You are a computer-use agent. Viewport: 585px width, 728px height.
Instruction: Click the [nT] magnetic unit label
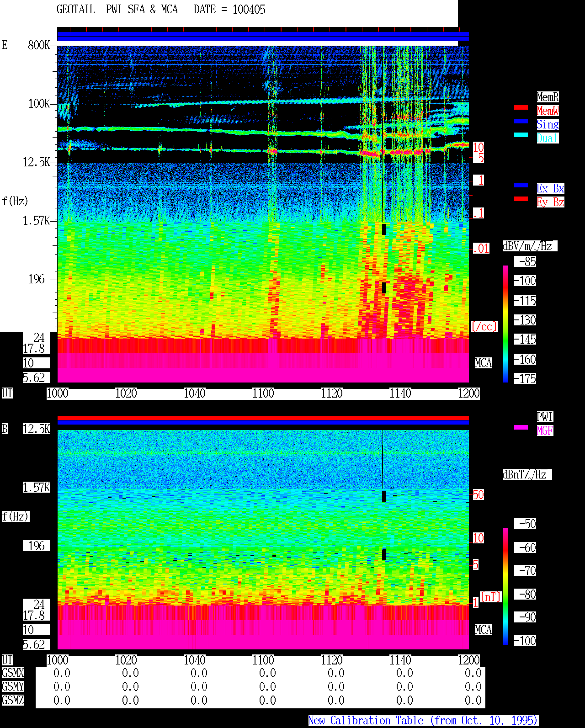pyautogui.click(x=491, y=596)
